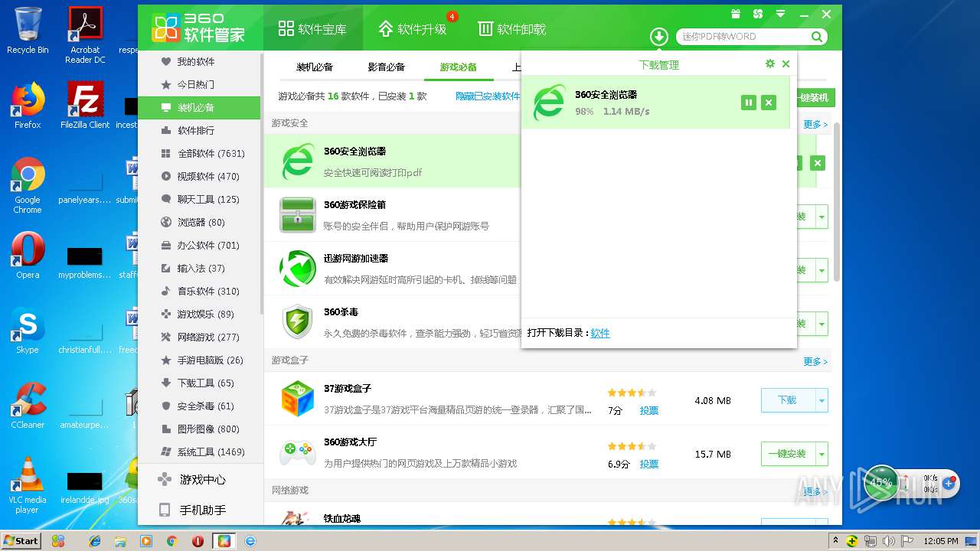The image size is (980, 551).
Task: Click the 360游戏大厅 gamepad icon
Action: pyautogui.click(x=298, y=452)
